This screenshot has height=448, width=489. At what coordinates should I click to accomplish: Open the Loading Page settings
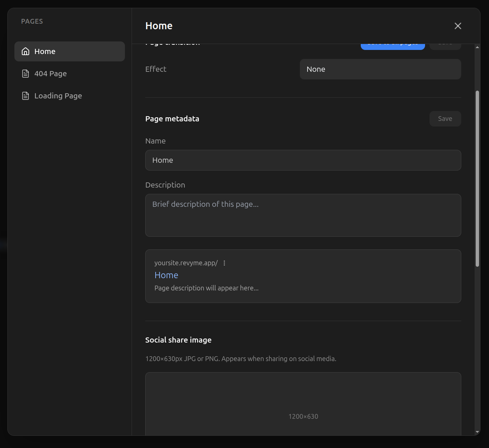pos(58,96)
